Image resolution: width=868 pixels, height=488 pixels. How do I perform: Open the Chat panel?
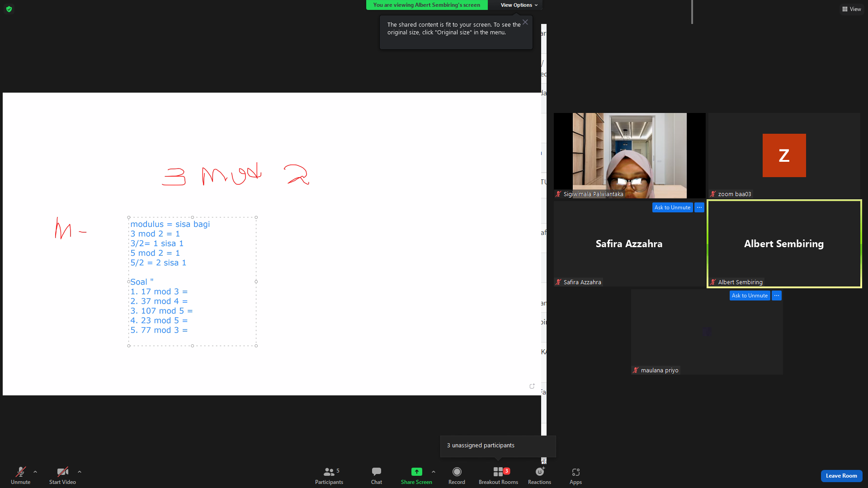point(377,476)
